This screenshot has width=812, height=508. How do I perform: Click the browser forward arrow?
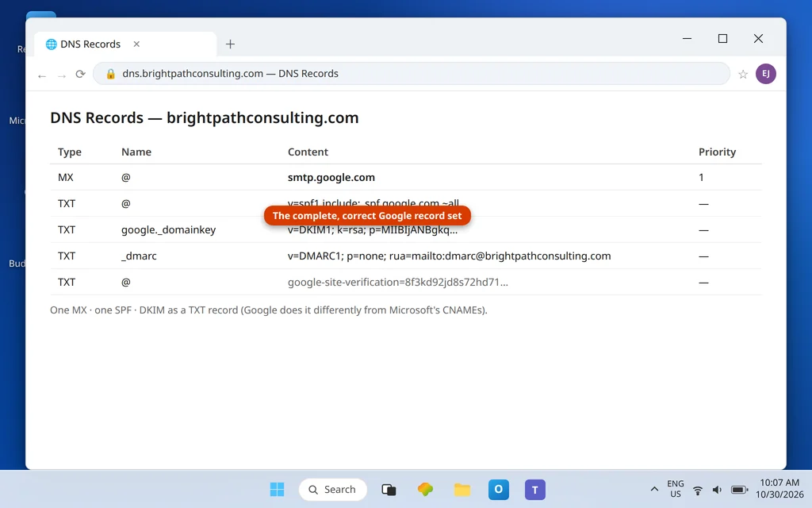click(62, 75)
